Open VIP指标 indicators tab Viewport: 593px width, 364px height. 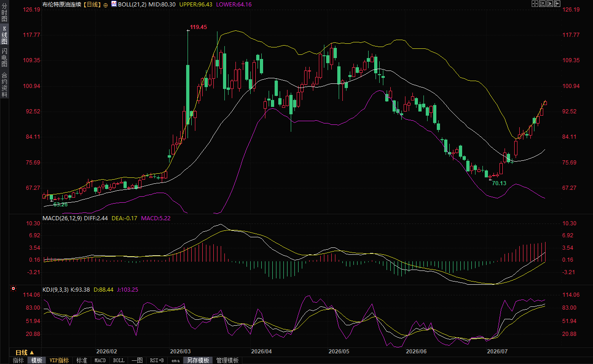tap(59, 360)
